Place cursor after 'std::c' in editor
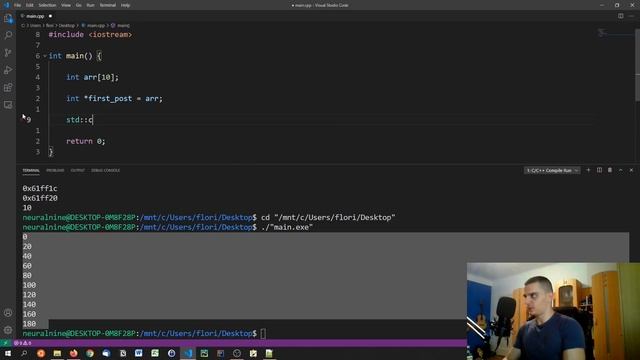 pyautogui.click(x=93, y=120)
